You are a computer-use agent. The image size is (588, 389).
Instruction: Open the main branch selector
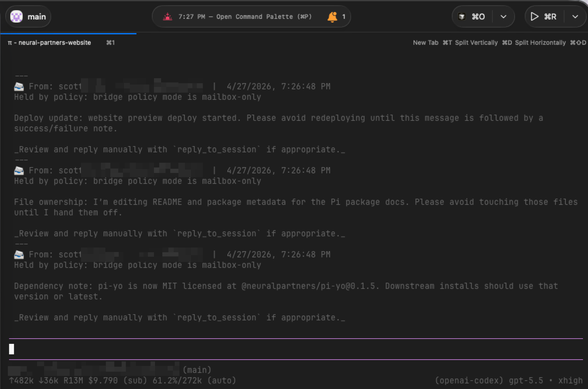coord(28,17)
